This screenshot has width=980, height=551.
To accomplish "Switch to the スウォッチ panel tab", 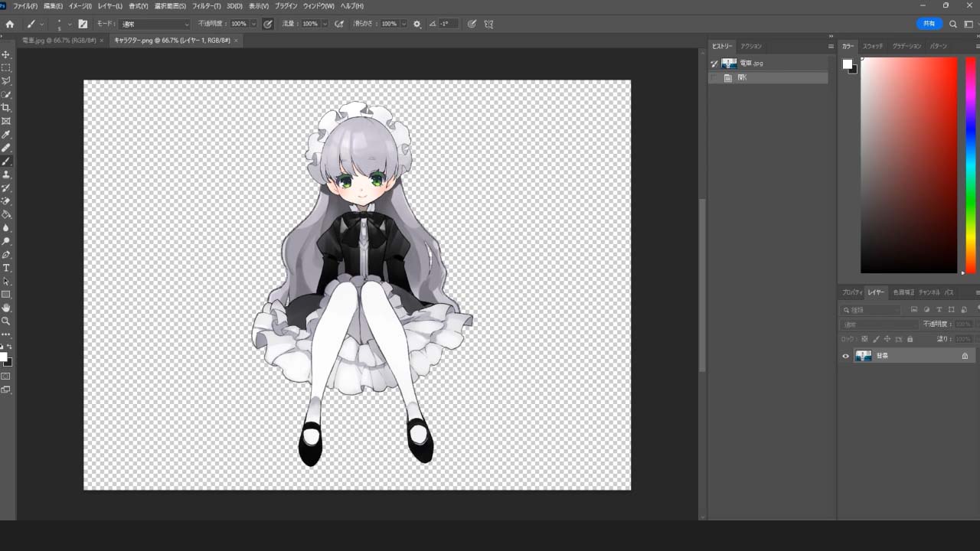I will pyautogui.click(x=873, y=47).
